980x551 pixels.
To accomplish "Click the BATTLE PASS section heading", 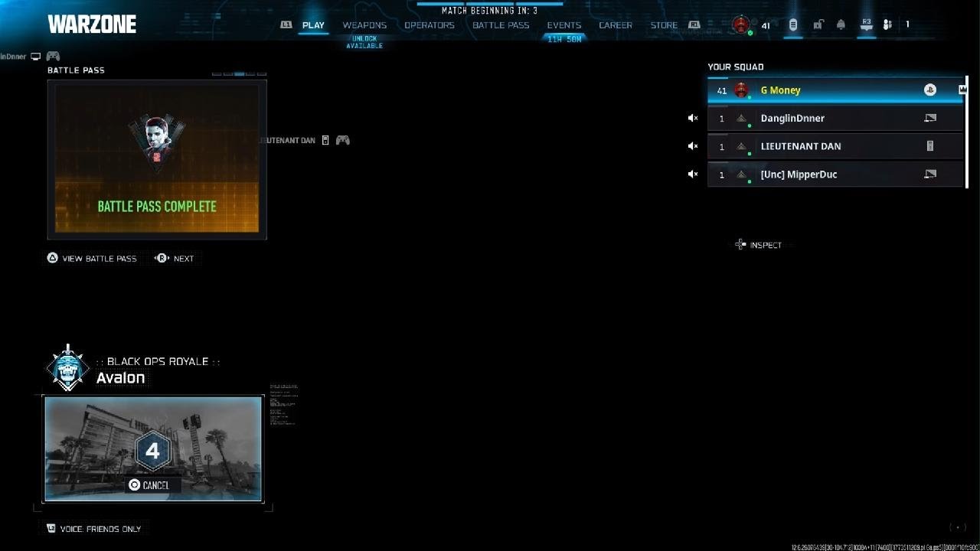I will (76, 70).
